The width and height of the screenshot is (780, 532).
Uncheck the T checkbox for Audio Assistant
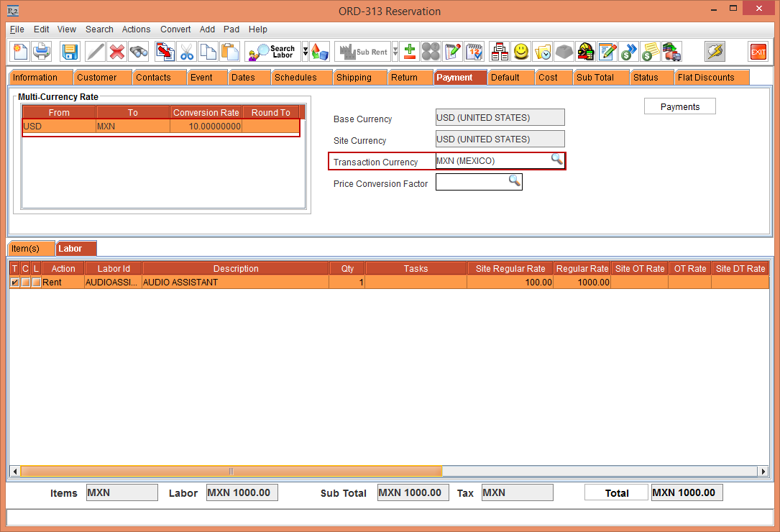pos(14,283)
